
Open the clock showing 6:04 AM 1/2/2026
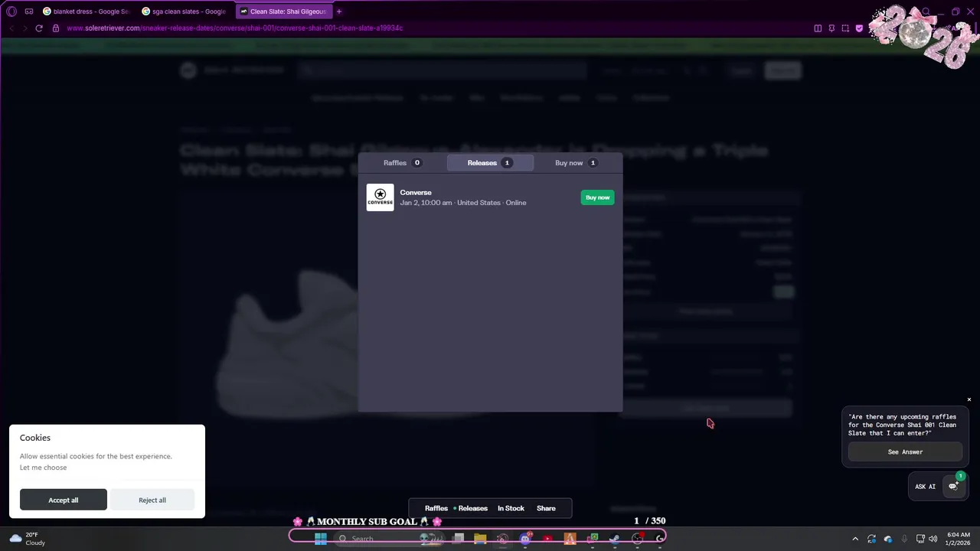(x=958, y=539)
